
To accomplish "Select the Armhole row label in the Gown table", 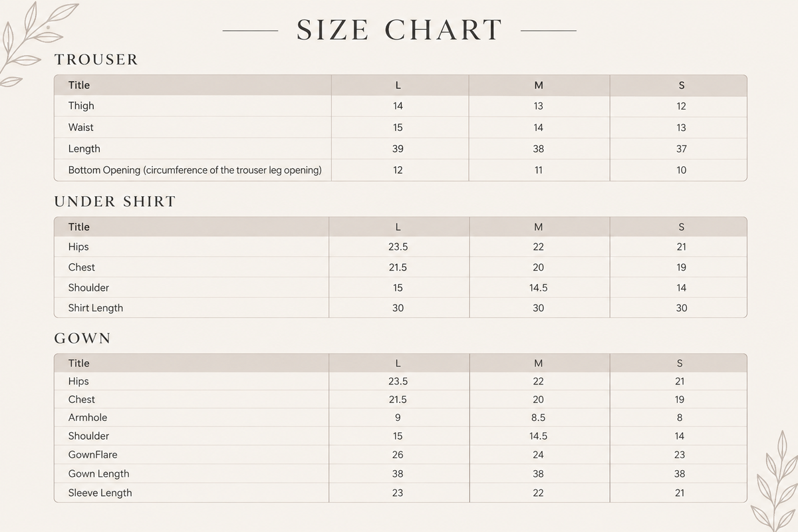I will point(88,418).
